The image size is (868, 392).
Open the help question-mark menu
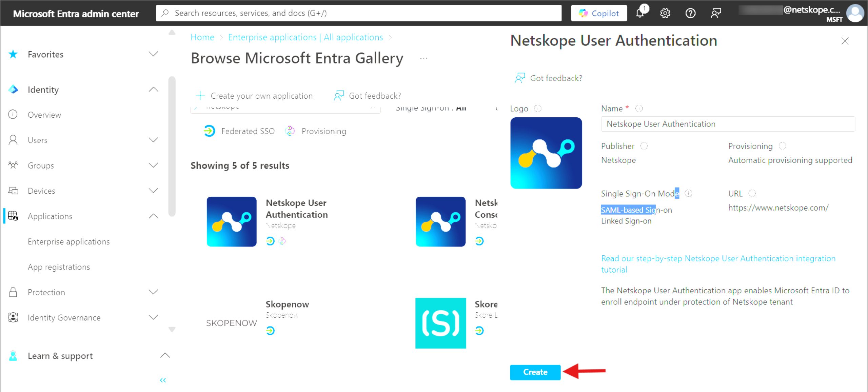pos(690,13)
